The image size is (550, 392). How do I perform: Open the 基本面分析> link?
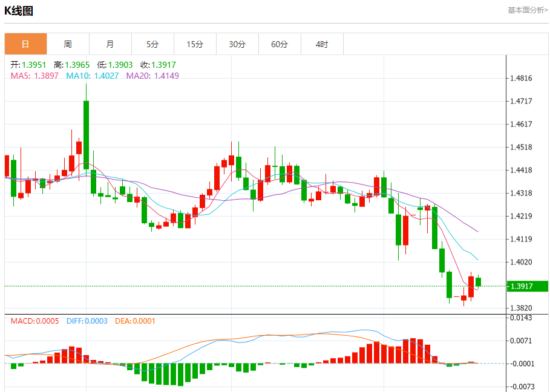click(x=528, y=10)
